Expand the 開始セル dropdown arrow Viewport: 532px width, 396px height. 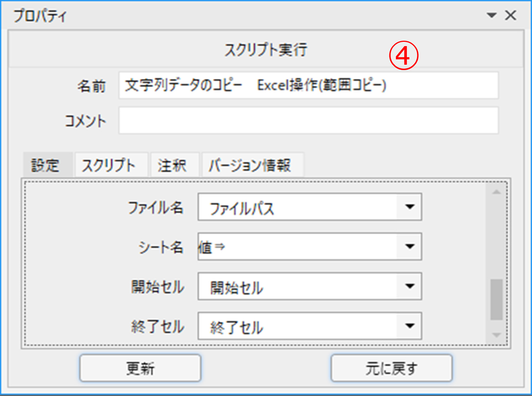tap(409, 286)
